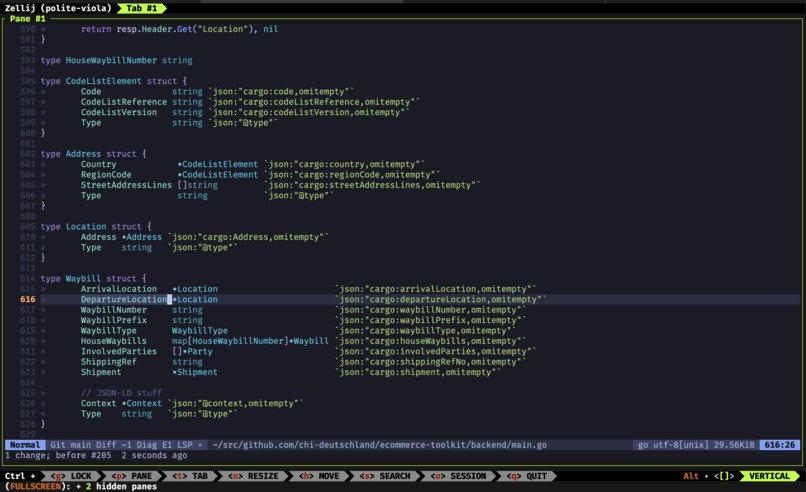
Task: Click the Normal mode indicator
Action: [x=25, y=445]
